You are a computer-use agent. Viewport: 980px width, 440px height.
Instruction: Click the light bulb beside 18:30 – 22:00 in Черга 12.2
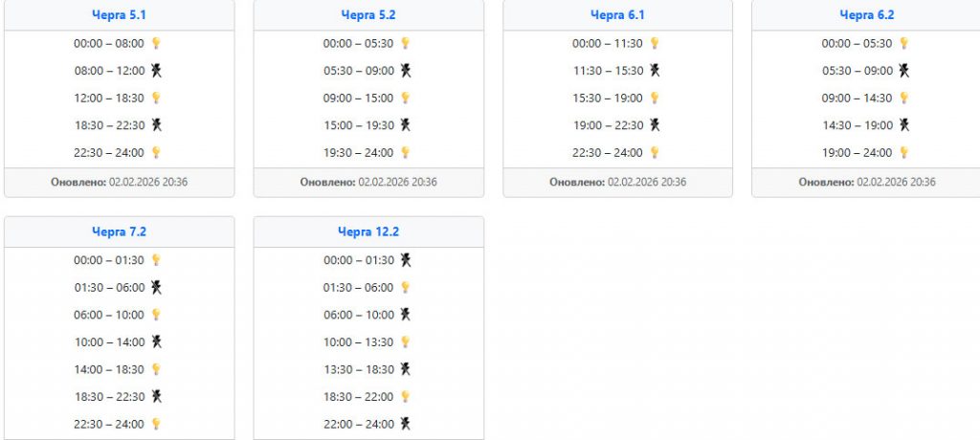(406, 396)
